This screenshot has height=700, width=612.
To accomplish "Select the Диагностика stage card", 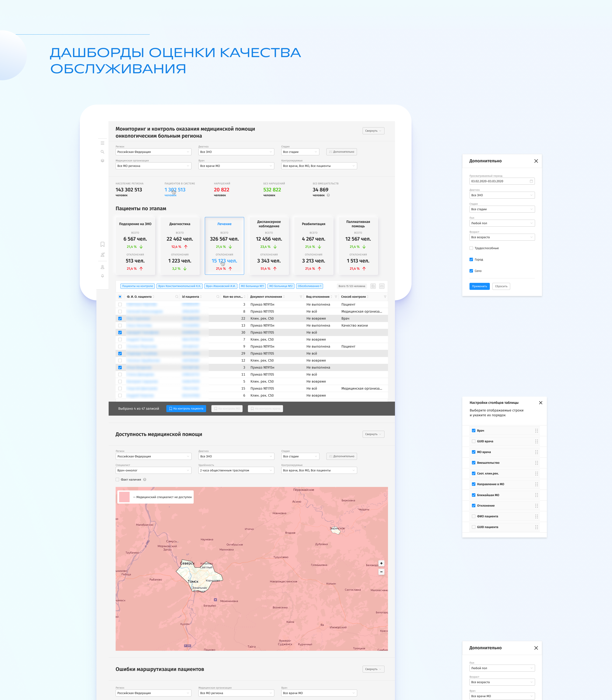I will click(x=180, y=245).
